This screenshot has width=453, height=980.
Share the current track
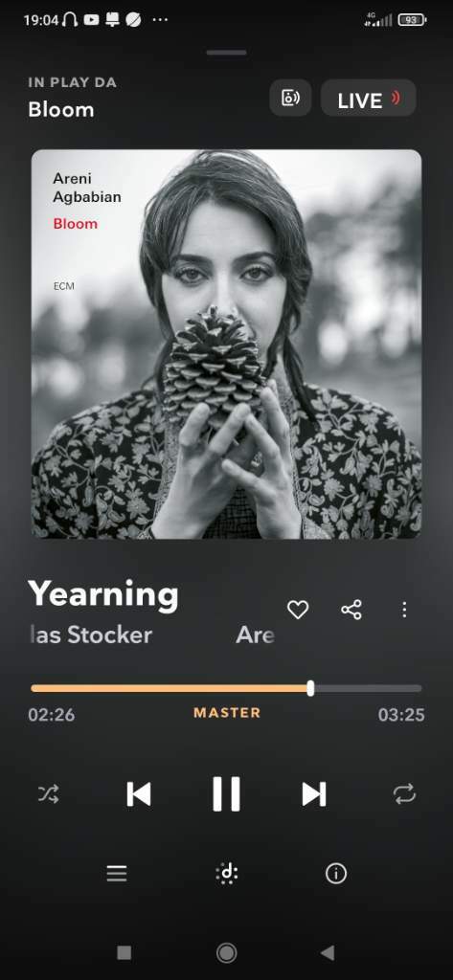coord(351,610)
